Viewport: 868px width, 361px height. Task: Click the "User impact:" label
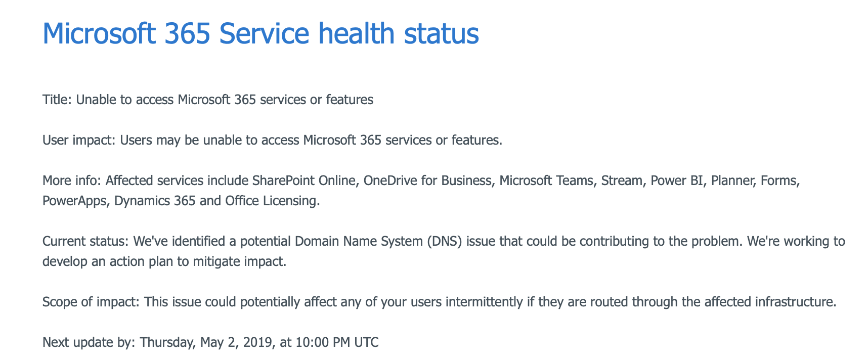(79, 140)
